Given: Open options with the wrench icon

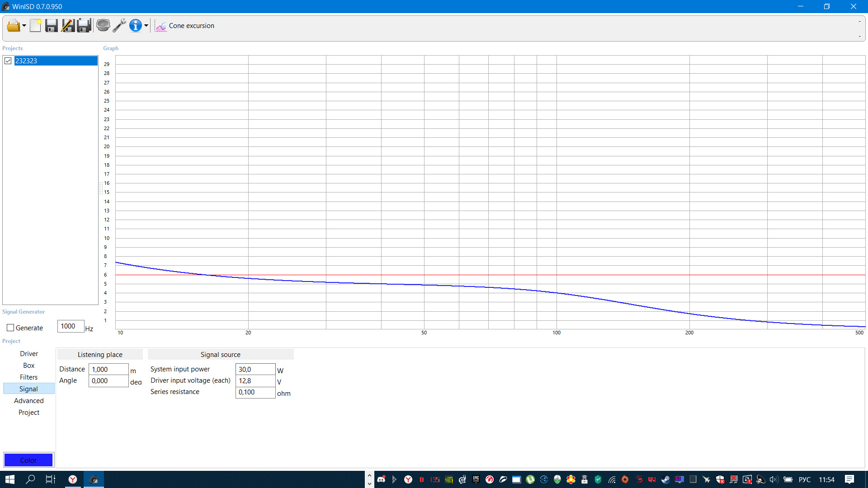Looking at the screenshot, I should (x=119, y=26).
